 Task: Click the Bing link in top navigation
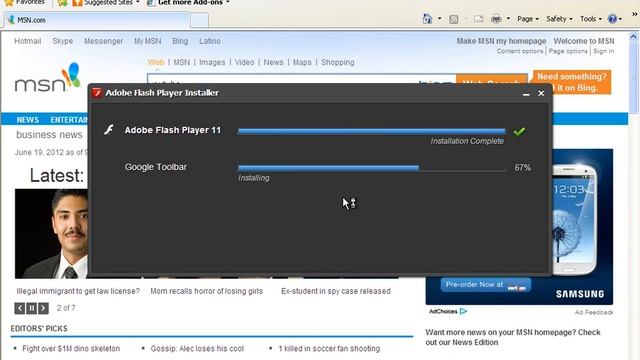180,41
